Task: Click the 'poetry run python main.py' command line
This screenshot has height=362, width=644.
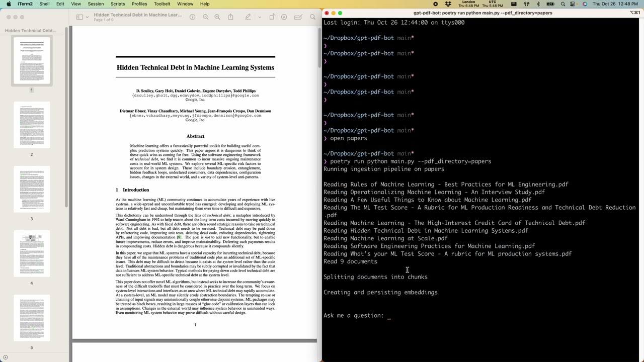Action: (x=411, y=161)
